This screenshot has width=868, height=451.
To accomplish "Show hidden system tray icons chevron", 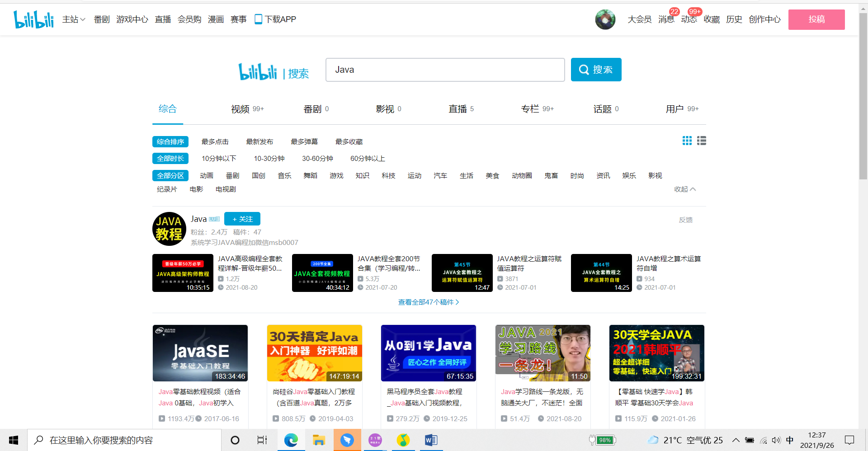I will click(736, 440).
